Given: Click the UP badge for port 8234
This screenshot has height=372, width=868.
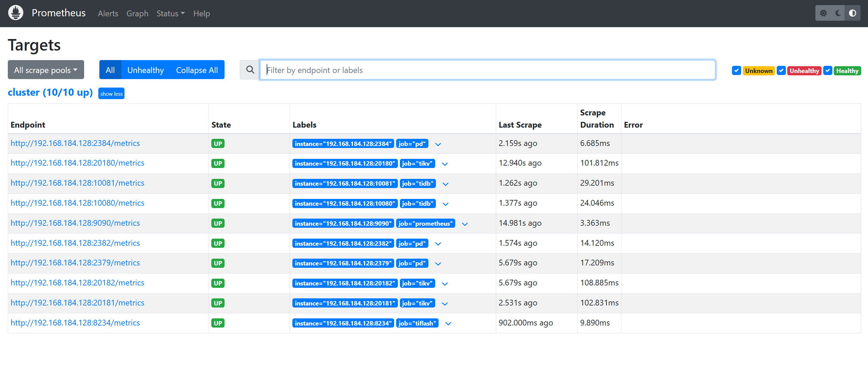Looking at the screenshot, I should tap(218, 323).
